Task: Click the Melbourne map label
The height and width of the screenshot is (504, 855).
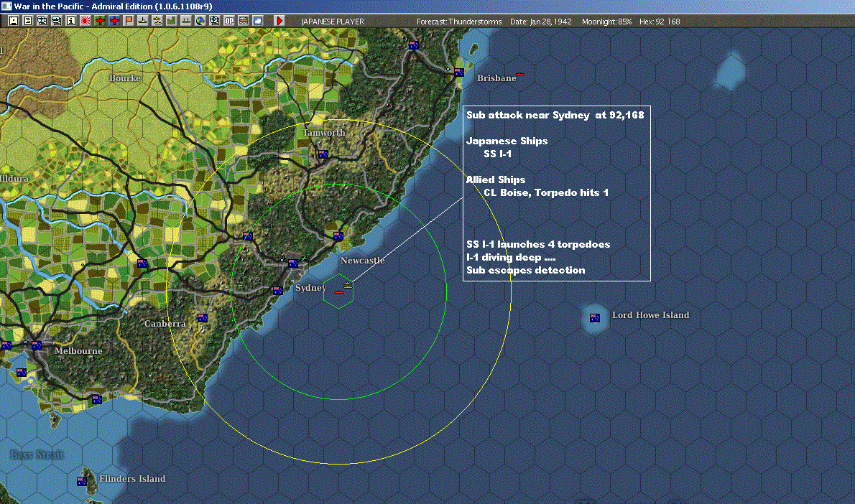Action: click(x=78, y=351)
